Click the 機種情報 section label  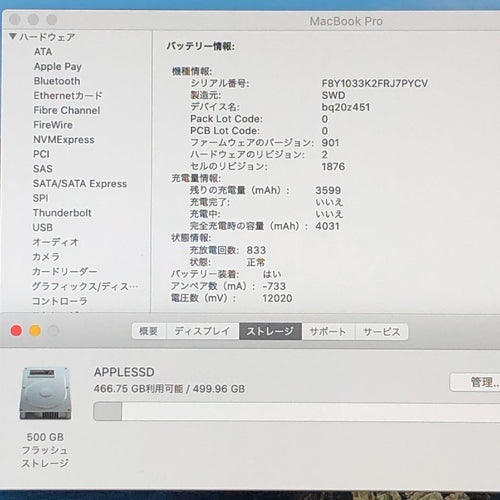click(x=192, y=71)
